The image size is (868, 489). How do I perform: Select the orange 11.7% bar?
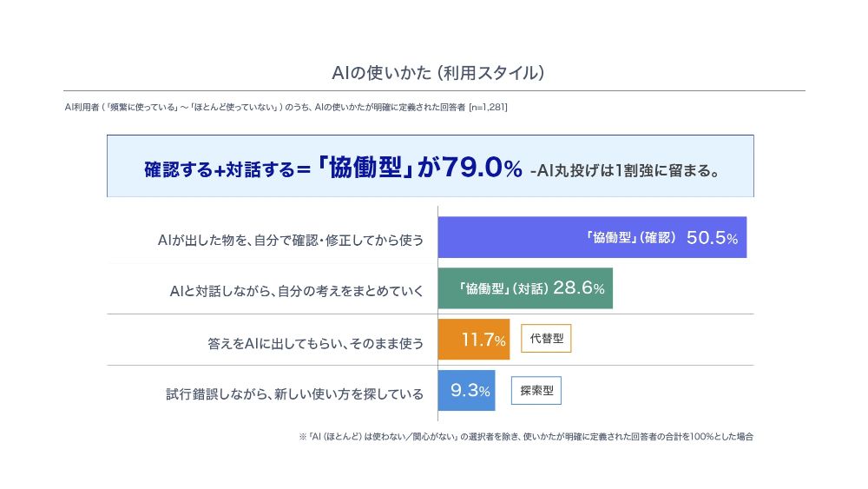pyautogui.click(x=474, y=339)
